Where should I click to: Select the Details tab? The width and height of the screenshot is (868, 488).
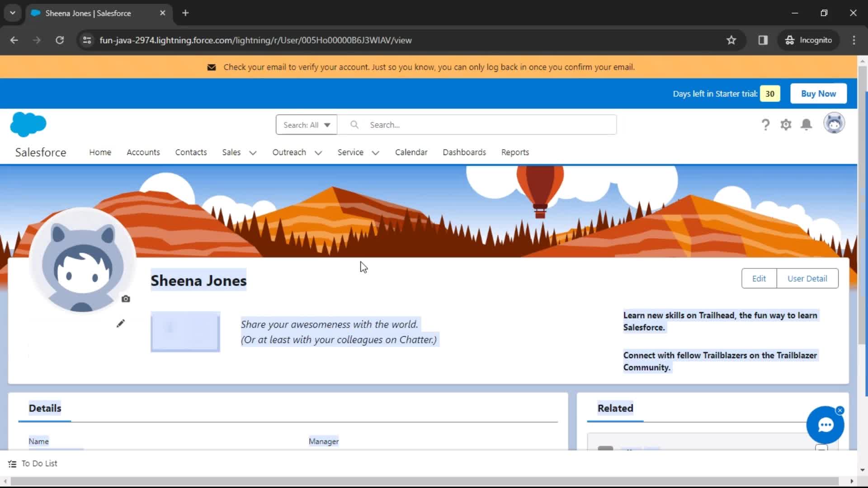pos(45,408)
